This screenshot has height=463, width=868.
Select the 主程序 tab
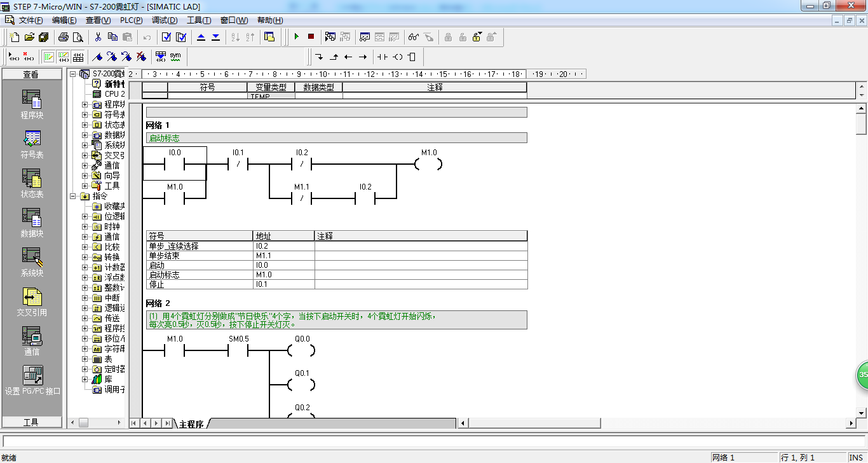(191, 424)
